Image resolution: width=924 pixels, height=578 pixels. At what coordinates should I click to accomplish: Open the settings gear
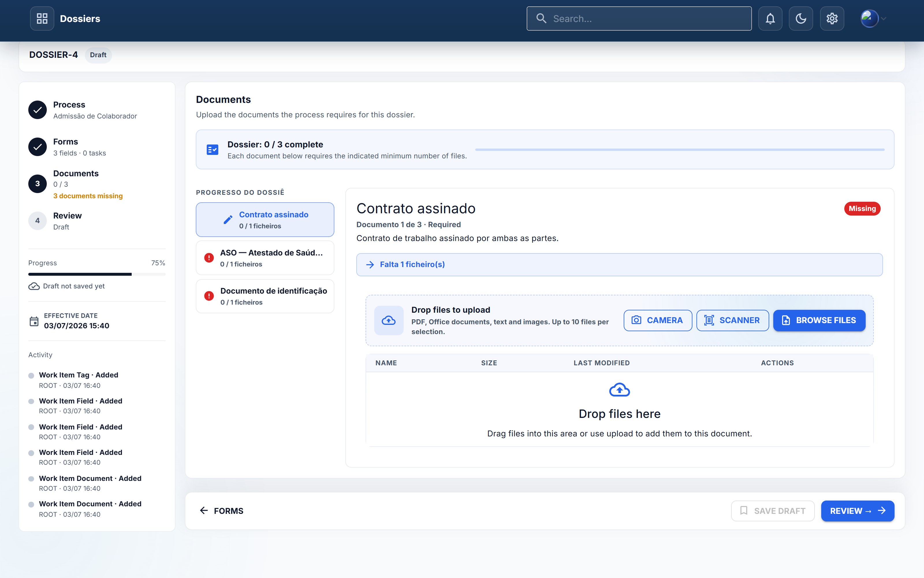click(832, 18)
